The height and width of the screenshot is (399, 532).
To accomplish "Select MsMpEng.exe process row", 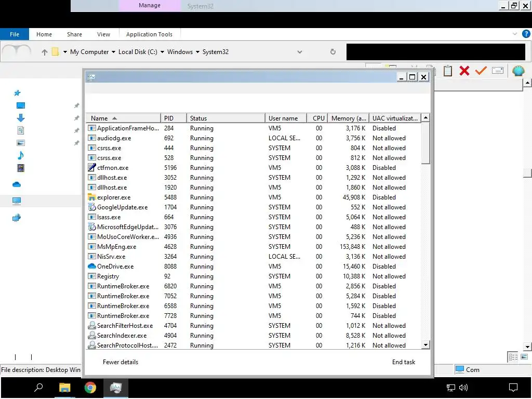I will tap(254, 247).
